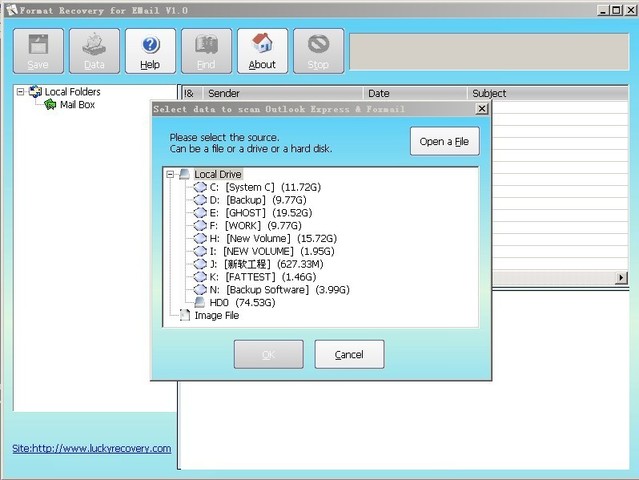Click the Save toolbar button
Image resolution: width=639 pixels, height=480 pixels.
[38, 51]
